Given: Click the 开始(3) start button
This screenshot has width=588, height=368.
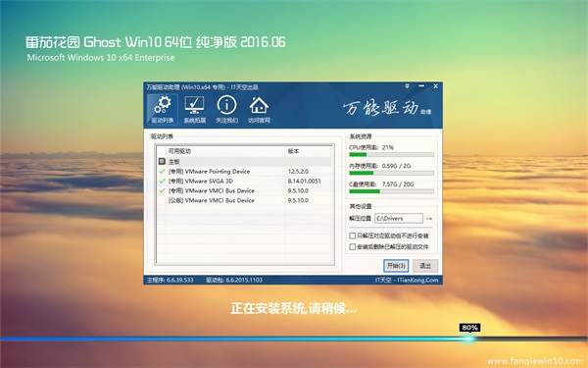Looking at the screenshot, I should point(396,266).
